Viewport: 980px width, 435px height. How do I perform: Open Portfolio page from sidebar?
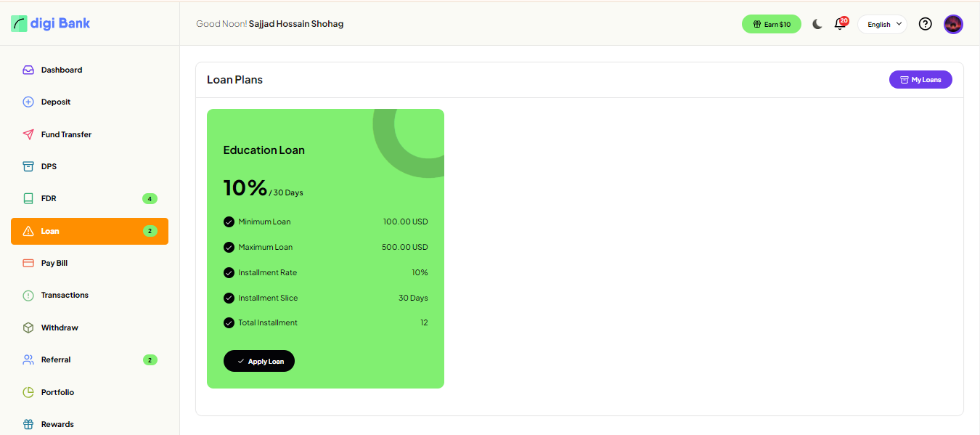pos(57,392)
